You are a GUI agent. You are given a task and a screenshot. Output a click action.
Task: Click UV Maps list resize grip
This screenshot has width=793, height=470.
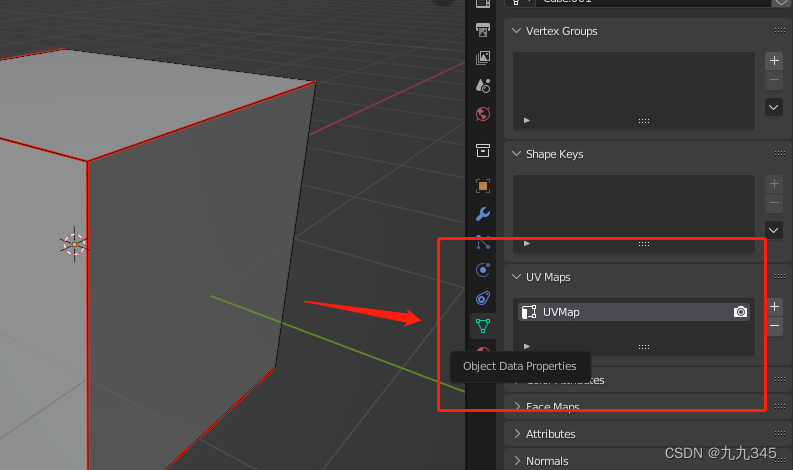[644, 347]
